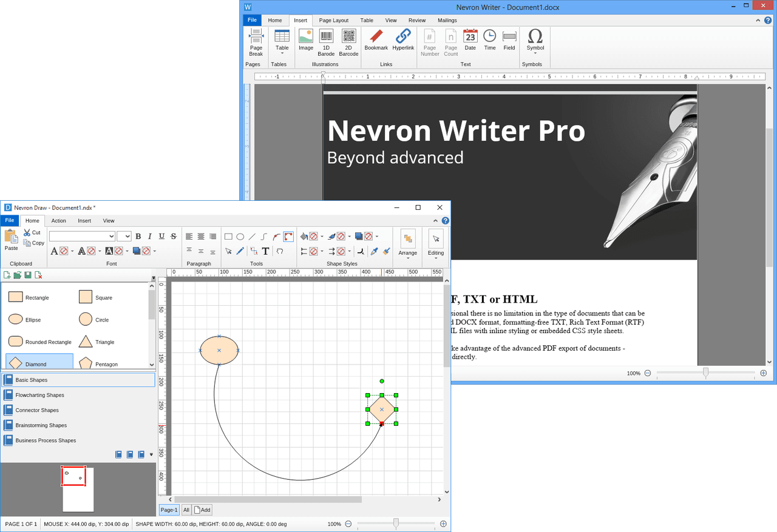This screenshot has height=532, width=777.
Task: Toggle Underline in Draw's Font group
Action: pyautogui.click(x=161, y=237)
